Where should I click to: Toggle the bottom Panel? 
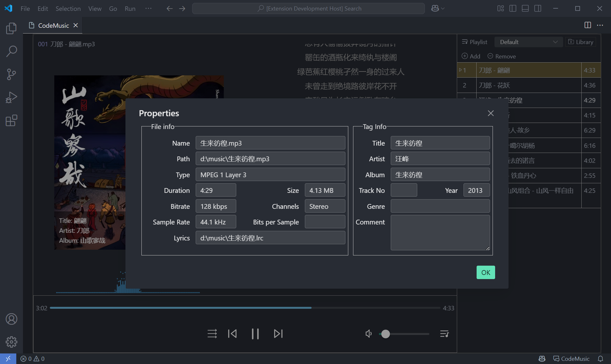tap(525, 9)
